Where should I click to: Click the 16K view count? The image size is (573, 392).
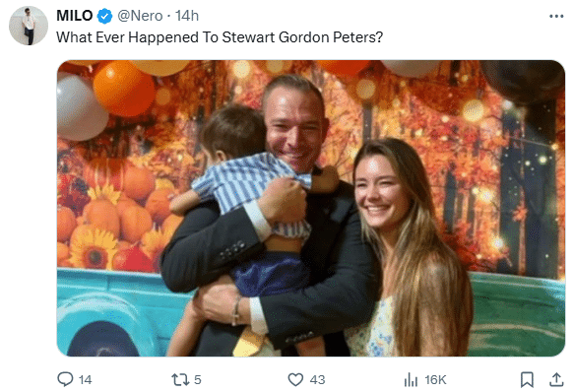click(435, 379)
